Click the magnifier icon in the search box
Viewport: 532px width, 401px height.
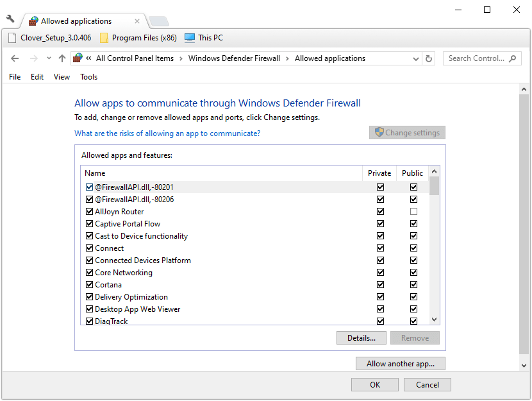[513, 58]
